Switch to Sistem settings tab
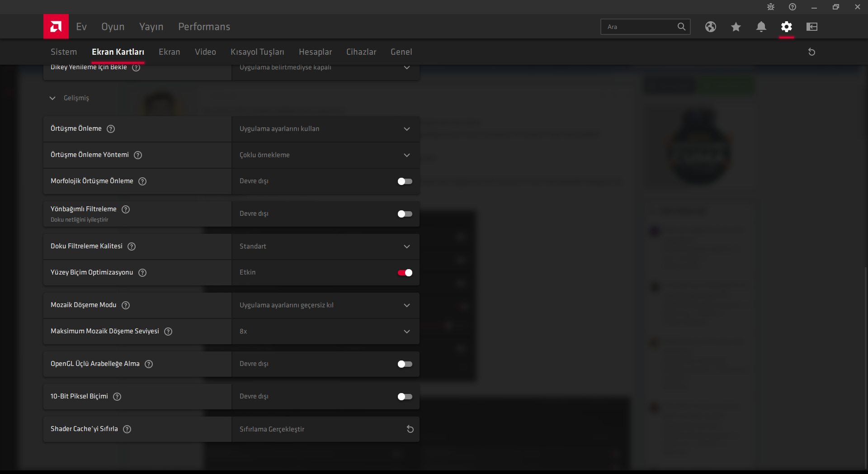The width and height of the screenshot is (868, 474). click(x=64, y=52)
